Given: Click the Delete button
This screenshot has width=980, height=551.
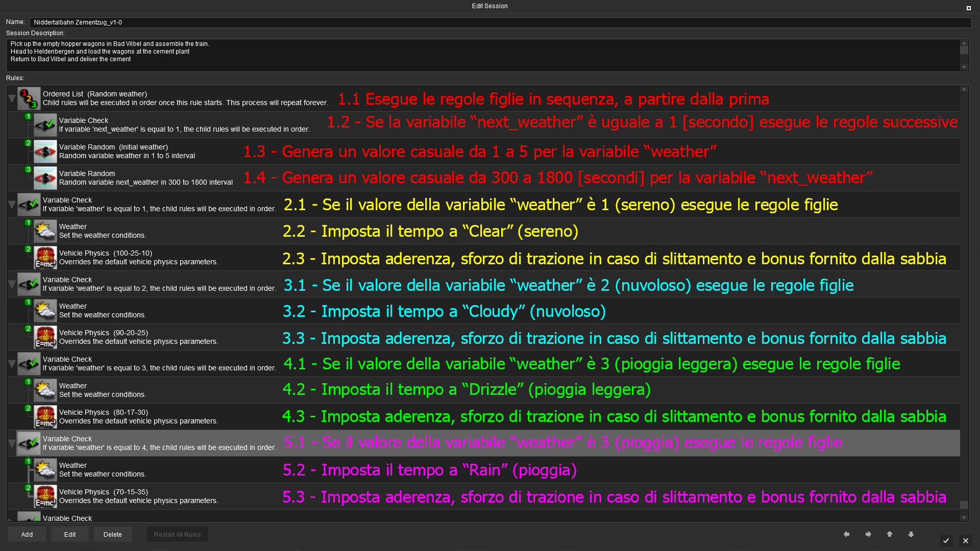Looking at the screenshot, I should click(113, 534).
